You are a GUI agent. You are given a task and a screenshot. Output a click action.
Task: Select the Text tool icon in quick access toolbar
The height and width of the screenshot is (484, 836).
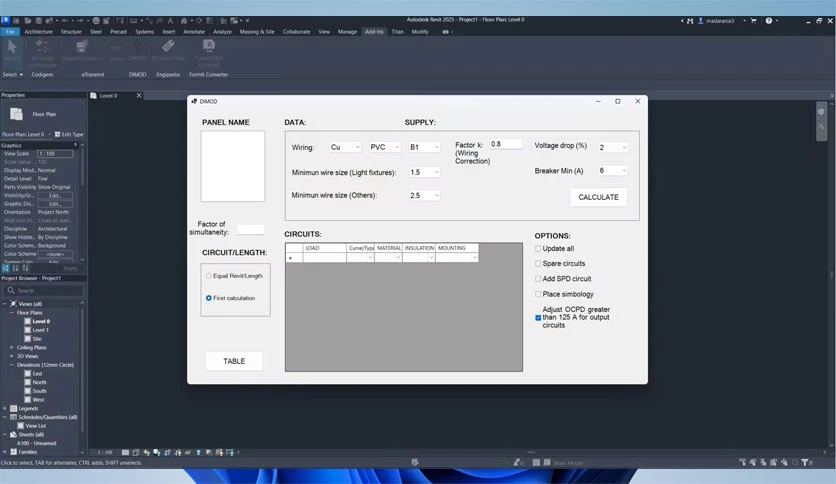[170, 21]
